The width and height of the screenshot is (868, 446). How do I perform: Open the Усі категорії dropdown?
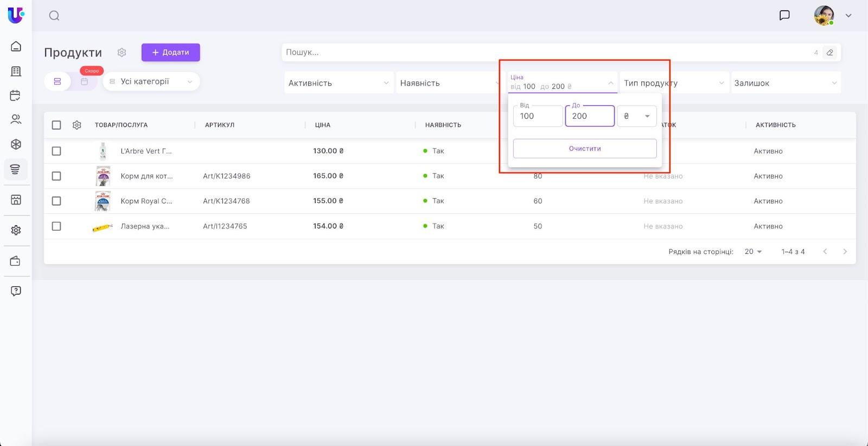(x=151, y=81)
